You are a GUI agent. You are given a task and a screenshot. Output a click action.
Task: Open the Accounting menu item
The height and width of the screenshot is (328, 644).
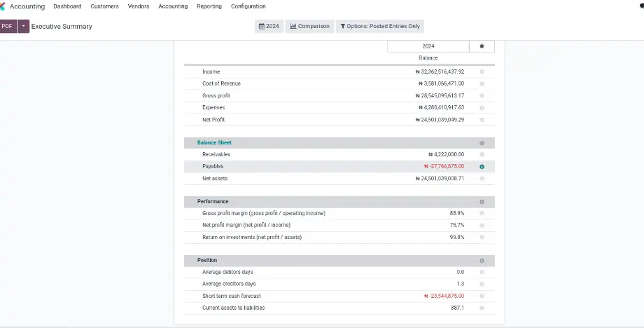[x=173, y=6]
